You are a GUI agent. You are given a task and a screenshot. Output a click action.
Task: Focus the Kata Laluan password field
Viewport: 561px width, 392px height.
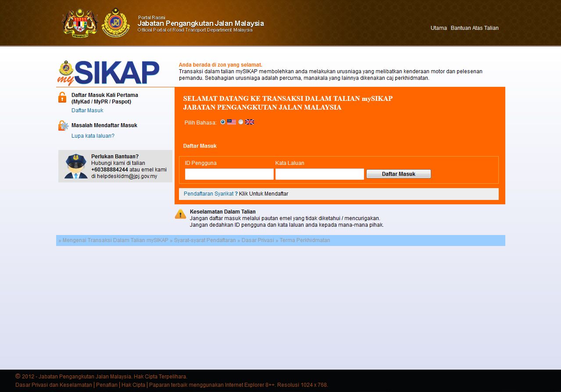coord(320,174)
